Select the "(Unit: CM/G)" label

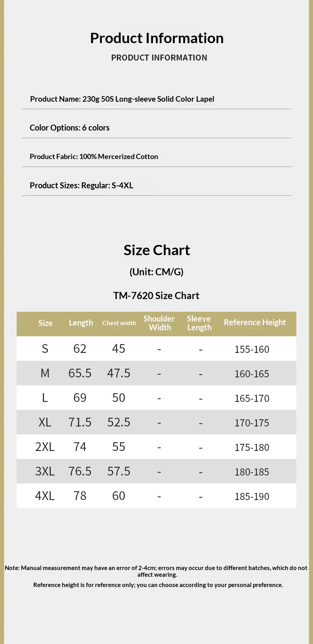[156, 272]
